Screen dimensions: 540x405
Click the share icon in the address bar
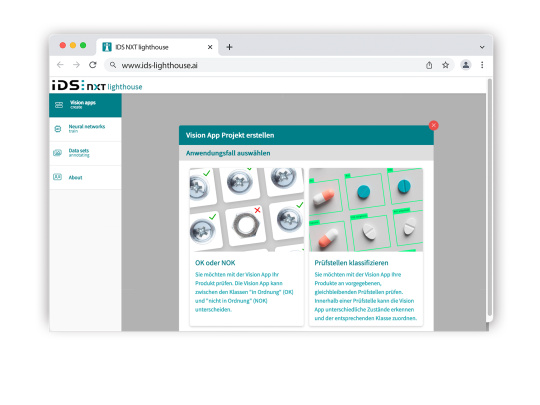click(x=429, y=65)
